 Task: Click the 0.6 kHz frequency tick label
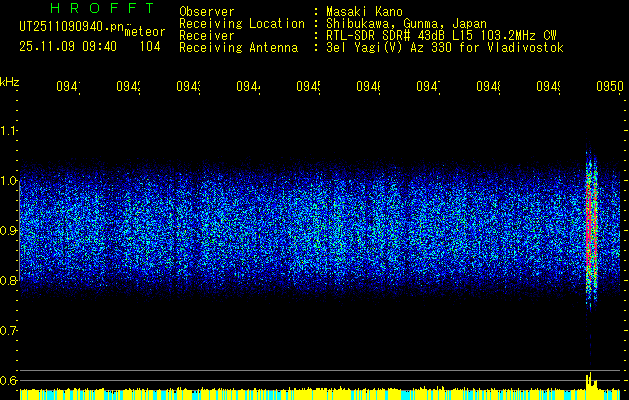[x=9, y=380]
